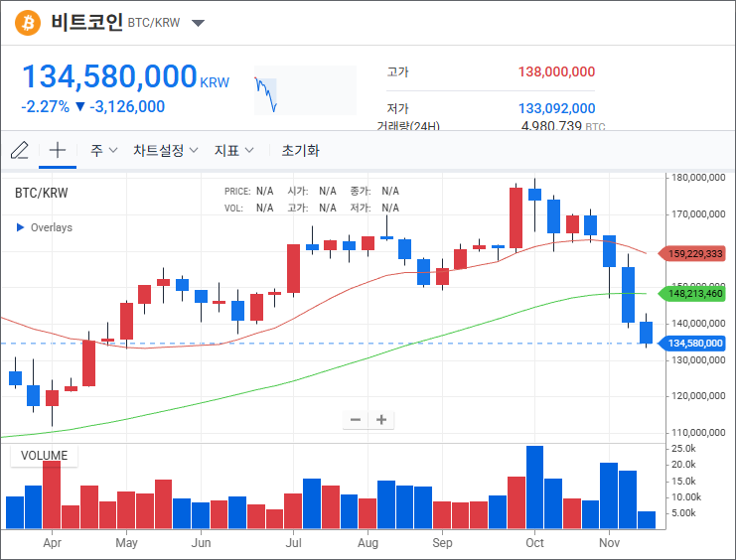
Task: Click the 110,000,000 price axis label
Action: 698,432
